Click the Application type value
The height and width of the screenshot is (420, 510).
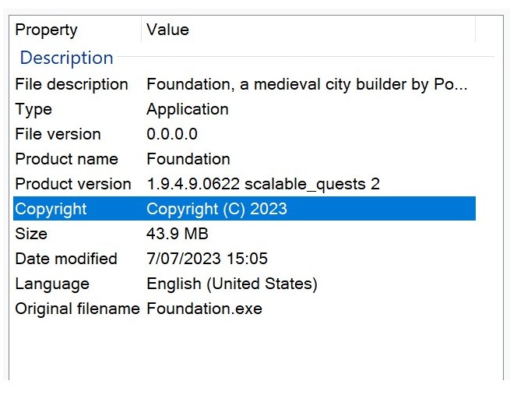[x=188, y=109]
